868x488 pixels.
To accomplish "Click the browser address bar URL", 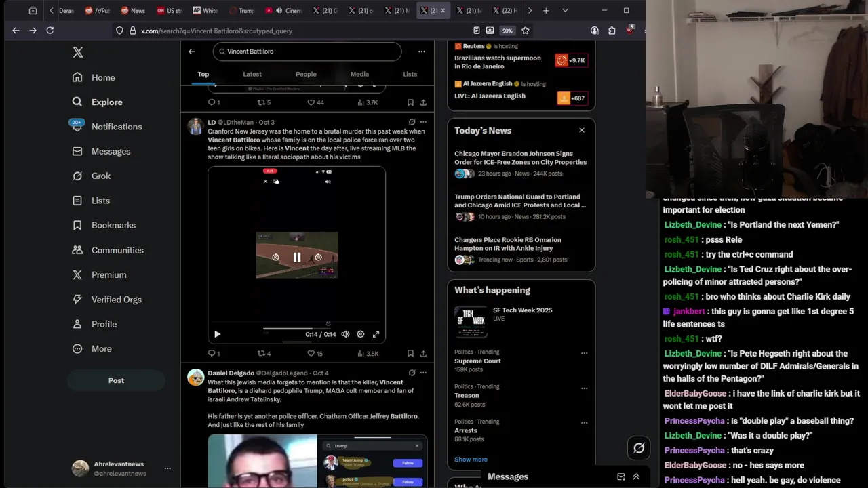I will (216, 30).
